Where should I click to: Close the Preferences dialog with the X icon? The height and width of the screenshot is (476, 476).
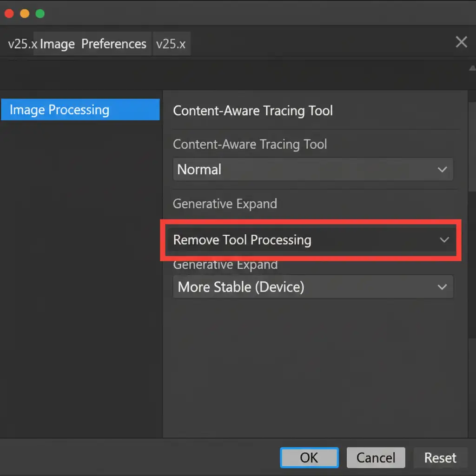pos(461,42)
